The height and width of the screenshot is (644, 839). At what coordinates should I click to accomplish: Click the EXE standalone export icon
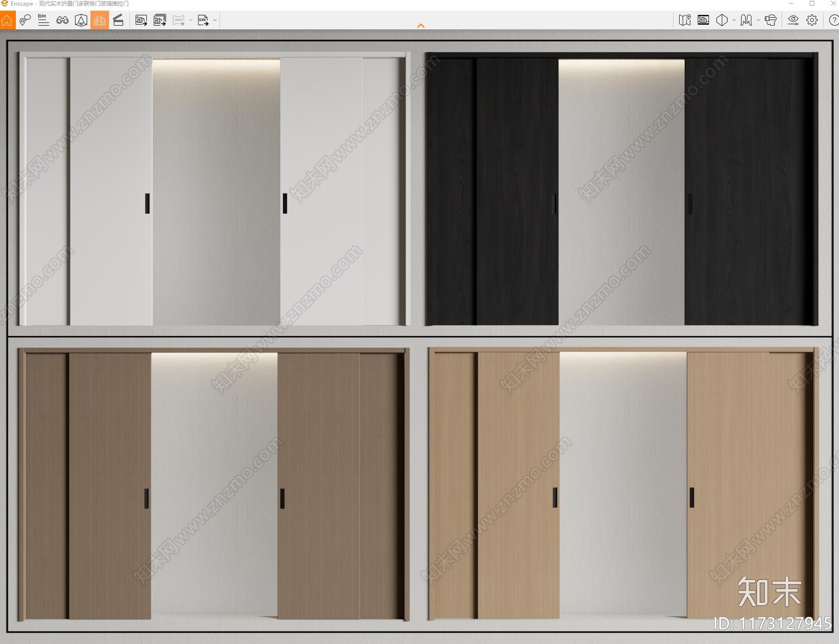click(x=203, y=20)
